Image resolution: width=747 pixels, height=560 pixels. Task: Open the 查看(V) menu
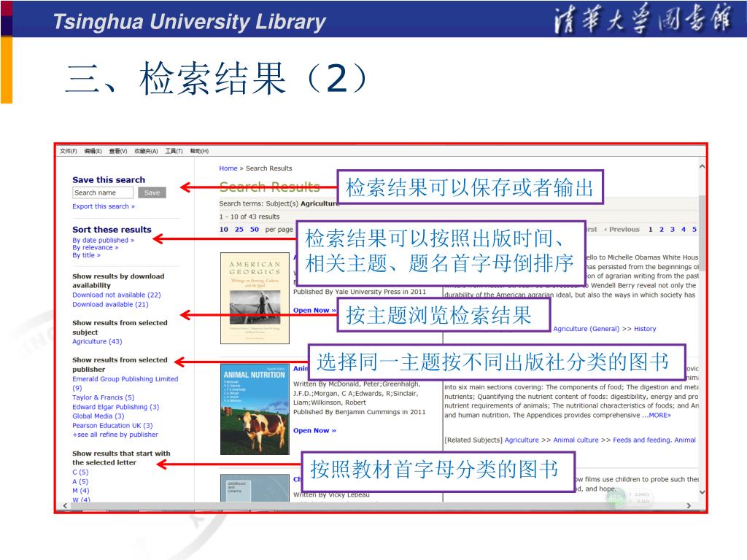click(118, 151)
